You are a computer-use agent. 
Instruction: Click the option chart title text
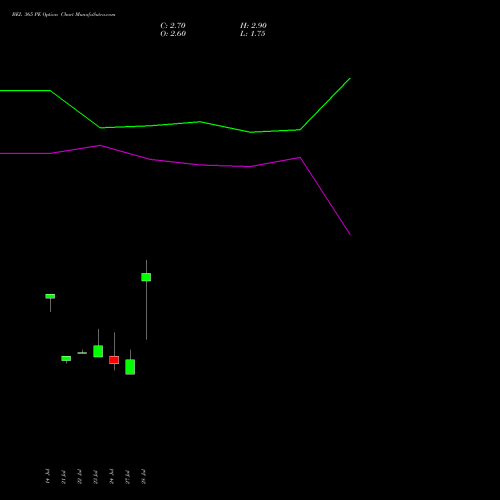[64, 15]
